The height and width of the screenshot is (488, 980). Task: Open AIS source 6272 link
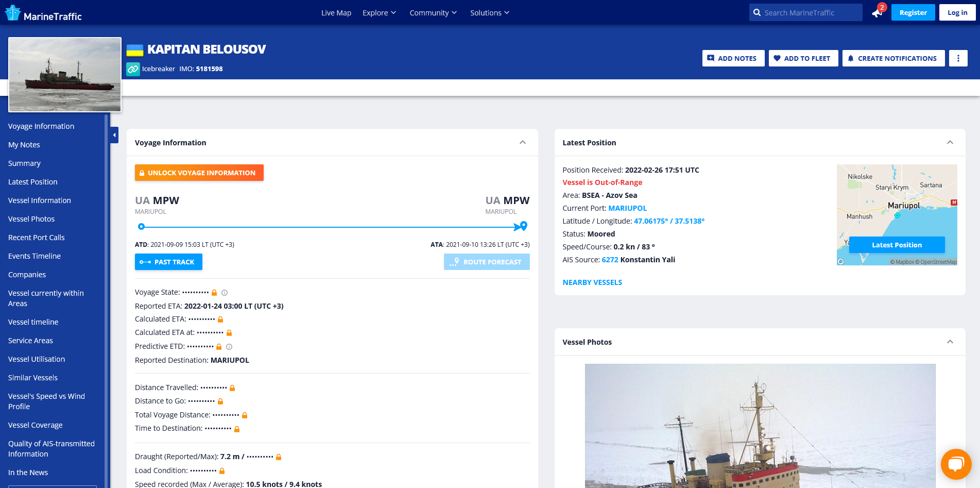click(x=610, y=260)
